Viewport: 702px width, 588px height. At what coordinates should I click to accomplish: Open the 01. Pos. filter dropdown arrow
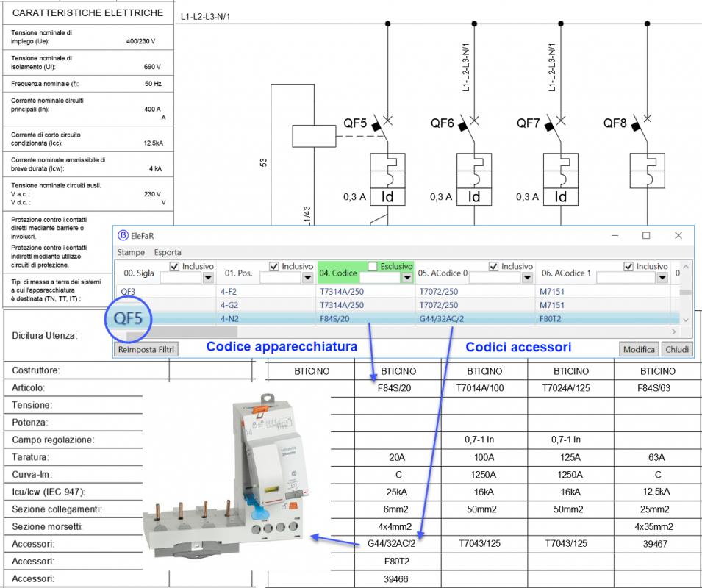tap(307, 278)
